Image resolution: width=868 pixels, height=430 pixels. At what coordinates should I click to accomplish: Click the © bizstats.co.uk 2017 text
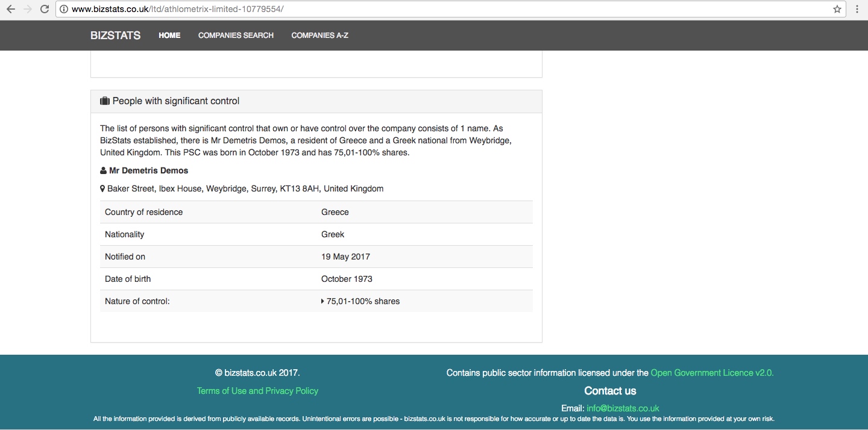257,373
